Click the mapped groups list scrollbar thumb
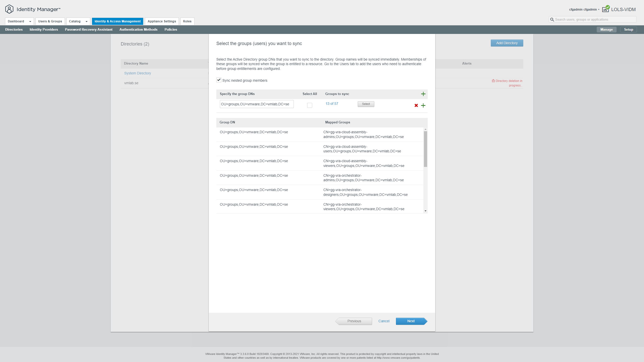Screen dimensions: 644x362 tap(425, 149)
